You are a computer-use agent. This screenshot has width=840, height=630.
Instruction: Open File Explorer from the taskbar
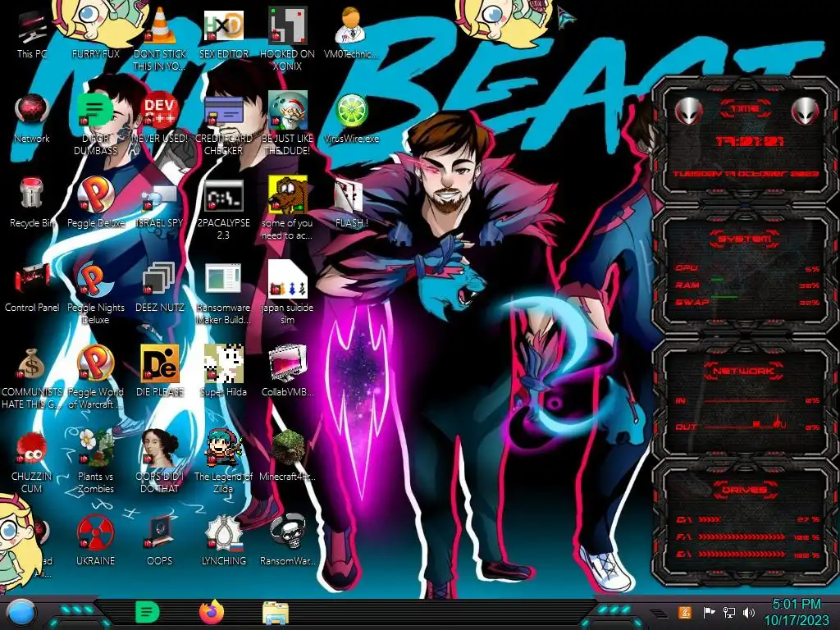pos(276,613)
